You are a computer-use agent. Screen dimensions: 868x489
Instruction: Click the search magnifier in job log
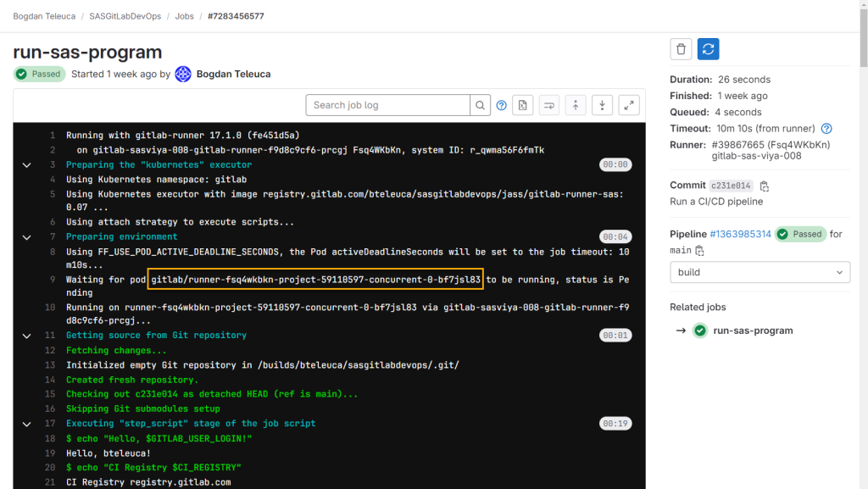480,105
